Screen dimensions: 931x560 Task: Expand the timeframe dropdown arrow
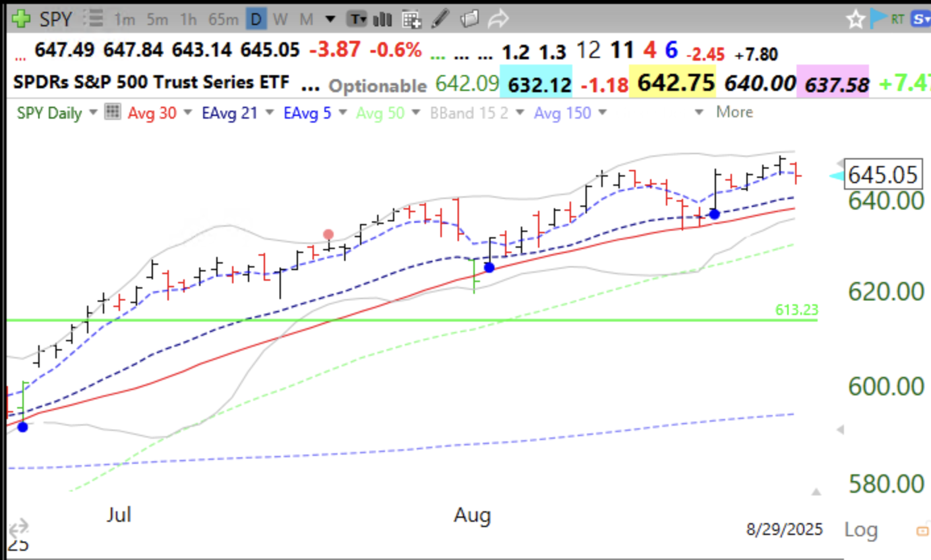(330, 19)
